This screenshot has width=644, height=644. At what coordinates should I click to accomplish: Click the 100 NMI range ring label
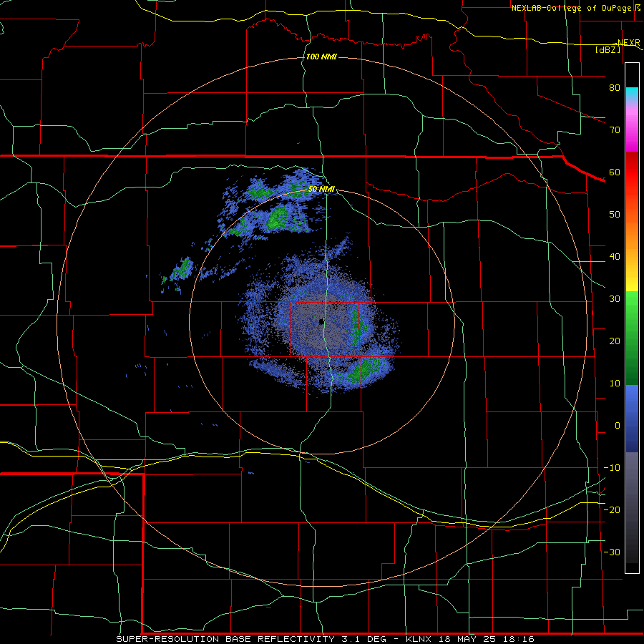(x=321, y=57)
